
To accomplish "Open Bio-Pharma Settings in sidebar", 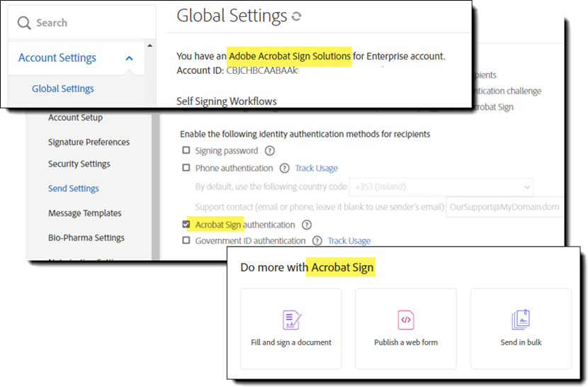I will pos(86,237).
